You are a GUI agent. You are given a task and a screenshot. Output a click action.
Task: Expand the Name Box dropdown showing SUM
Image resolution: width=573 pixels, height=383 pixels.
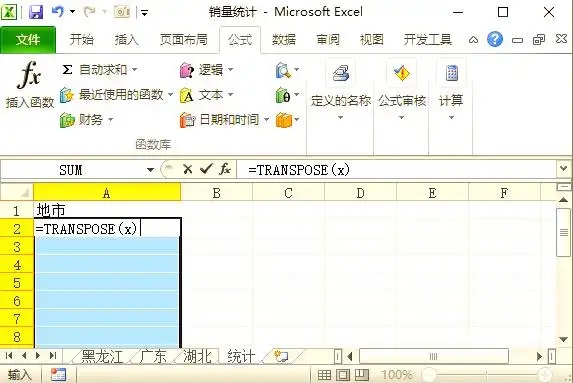tap(150, 170)
